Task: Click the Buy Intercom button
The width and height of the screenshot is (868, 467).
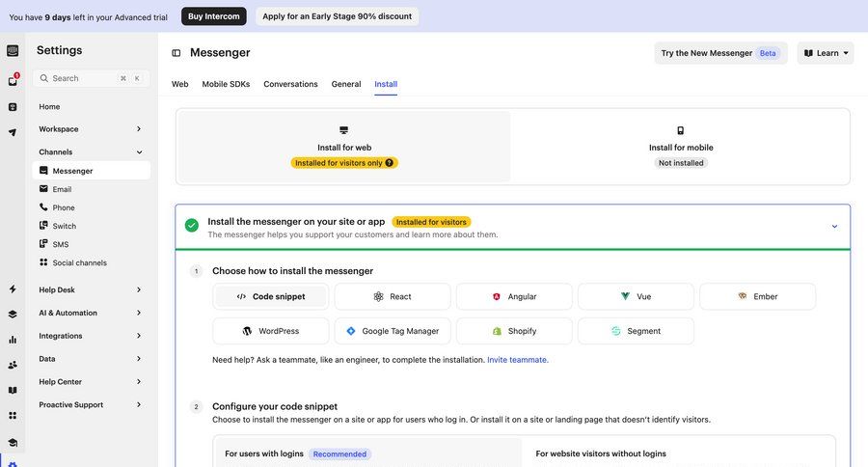Action: [x=214, y=16]
